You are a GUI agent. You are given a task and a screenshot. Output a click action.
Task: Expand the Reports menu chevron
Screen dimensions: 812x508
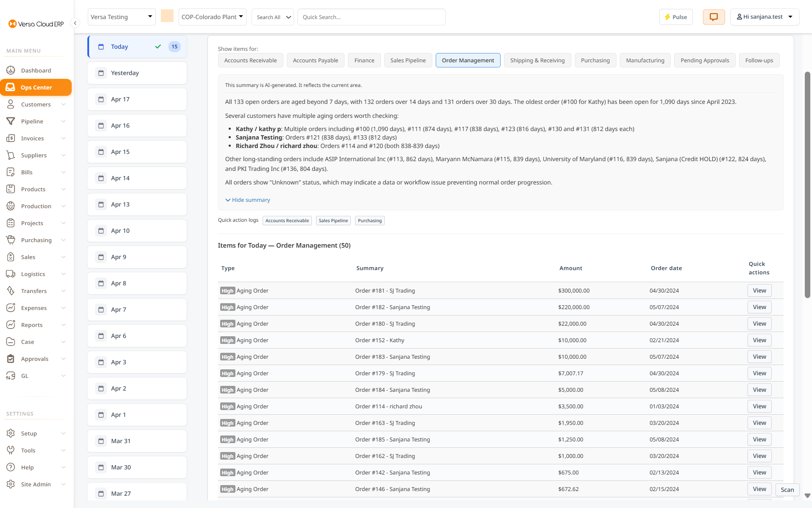(x=63, y=325)
